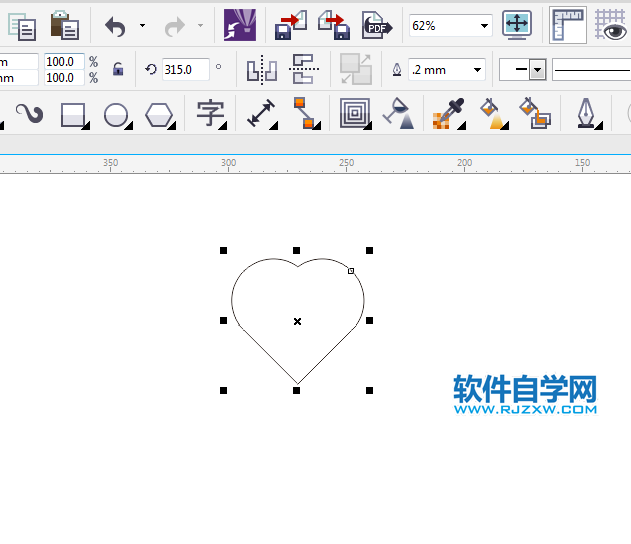
Task: Select the Text tool
Action: click(x=211, y=115)
